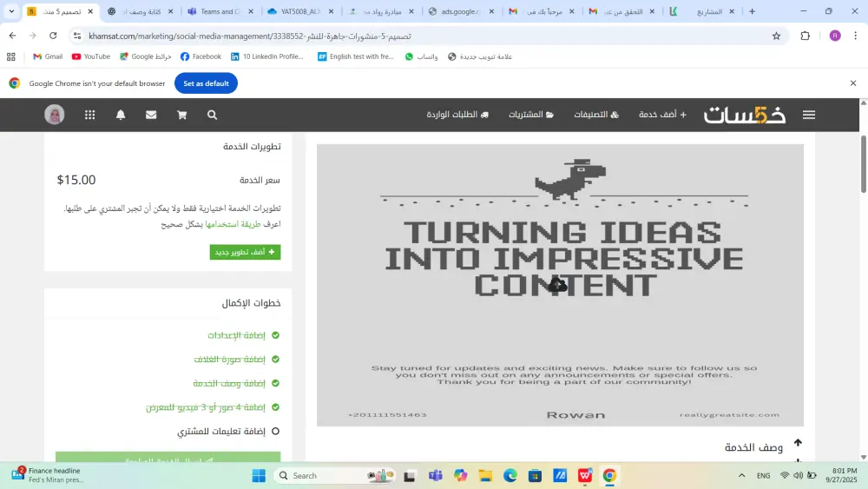
Task: Expand the Chrome tab search dropdown
Action: tap(11, 11)
